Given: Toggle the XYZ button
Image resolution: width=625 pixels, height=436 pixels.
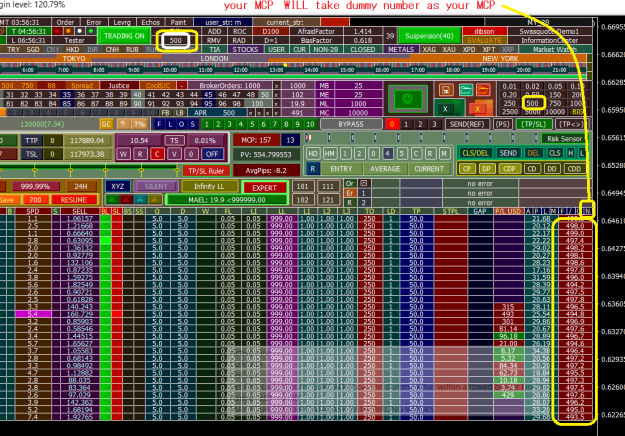Looking at the screenshot, I should pyautogui.click(x=118, y=186).
